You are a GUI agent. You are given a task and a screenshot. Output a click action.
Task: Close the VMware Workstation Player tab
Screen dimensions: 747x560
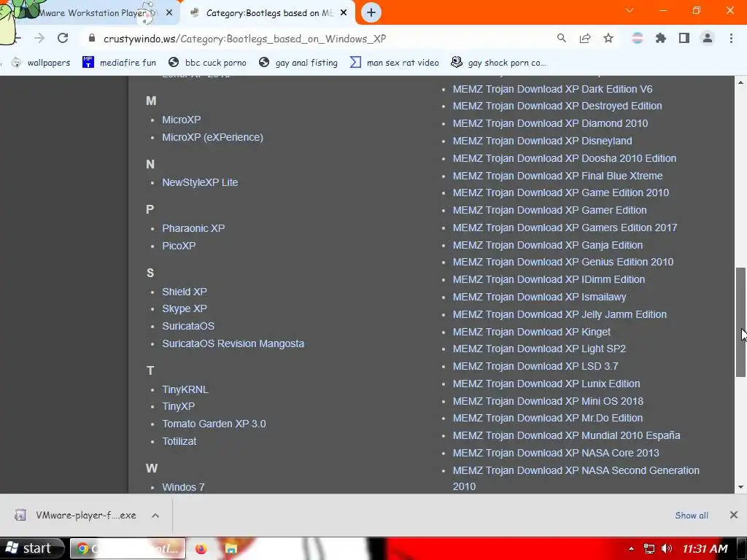[x=169, y=13]
